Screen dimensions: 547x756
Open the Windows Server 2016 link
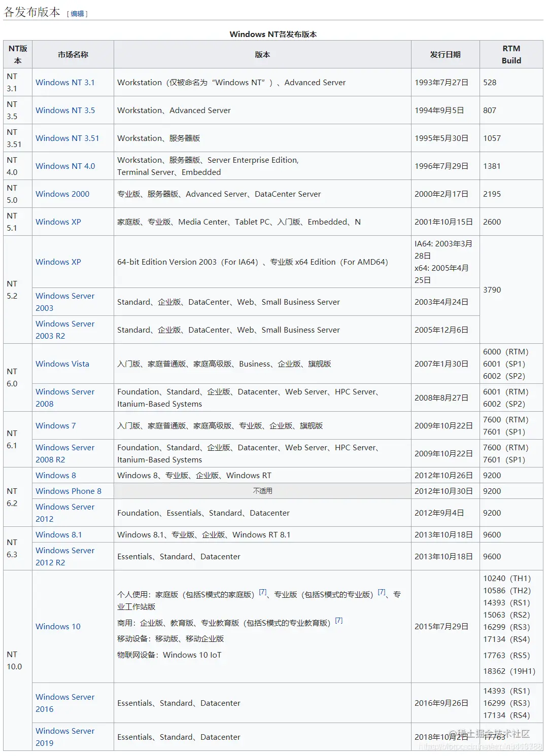pos(65,703)
